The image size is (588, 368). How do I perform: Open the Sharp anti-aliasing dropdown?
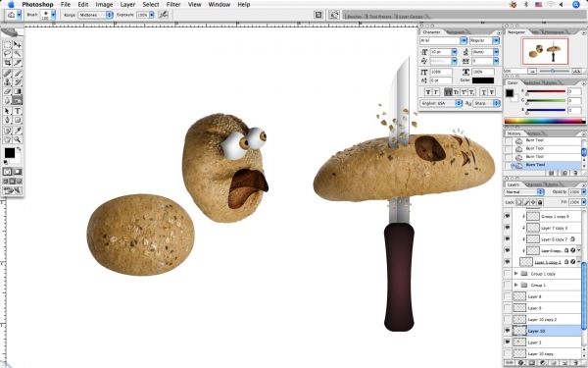[x=486, y=103]
